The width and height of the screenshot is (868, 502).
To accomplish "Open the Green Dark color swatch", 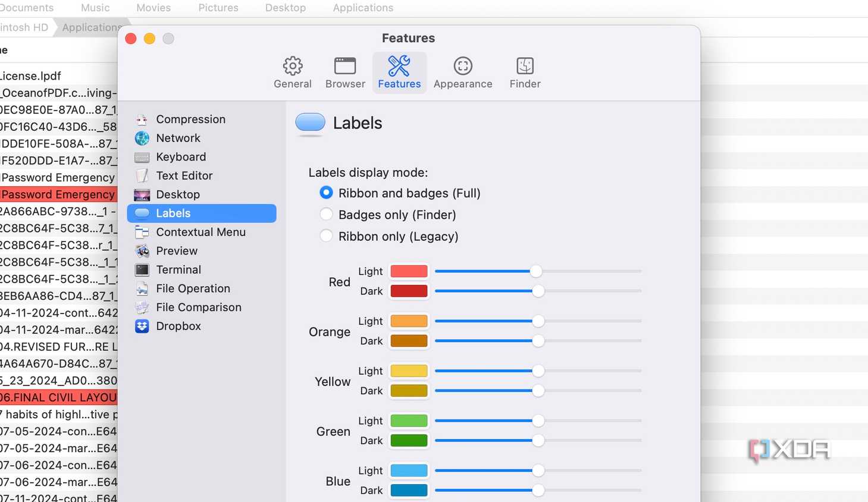I will [409, 441].
